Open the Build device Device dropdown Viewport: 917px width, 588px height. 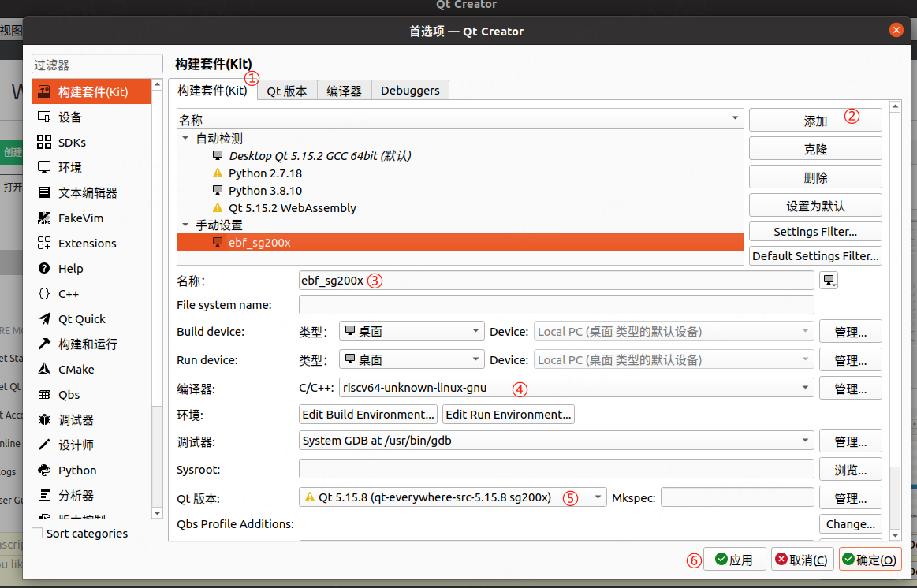click(673, 331)
